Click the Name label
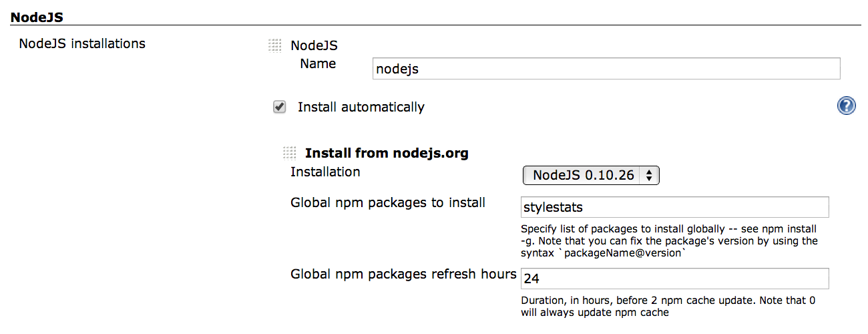The height and width of the screenshot is (334, 868). tap(318, 64)
